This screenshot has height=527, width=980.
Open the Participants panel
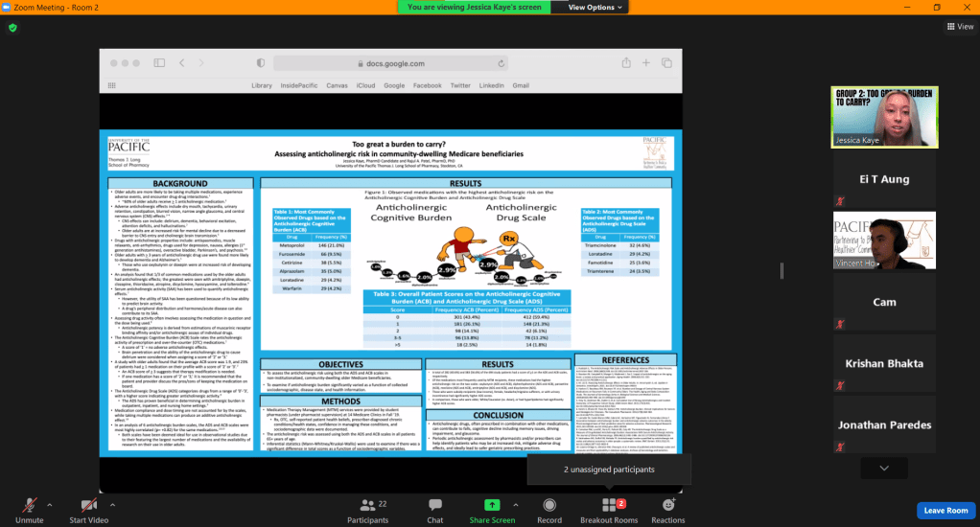click(367, 509)
